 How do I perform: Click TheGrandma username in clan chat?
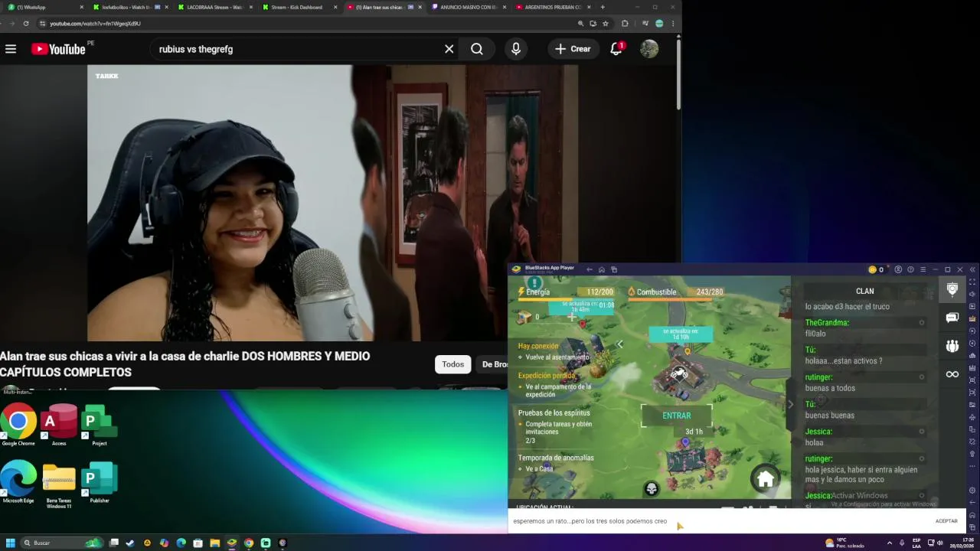pos(827,323)
